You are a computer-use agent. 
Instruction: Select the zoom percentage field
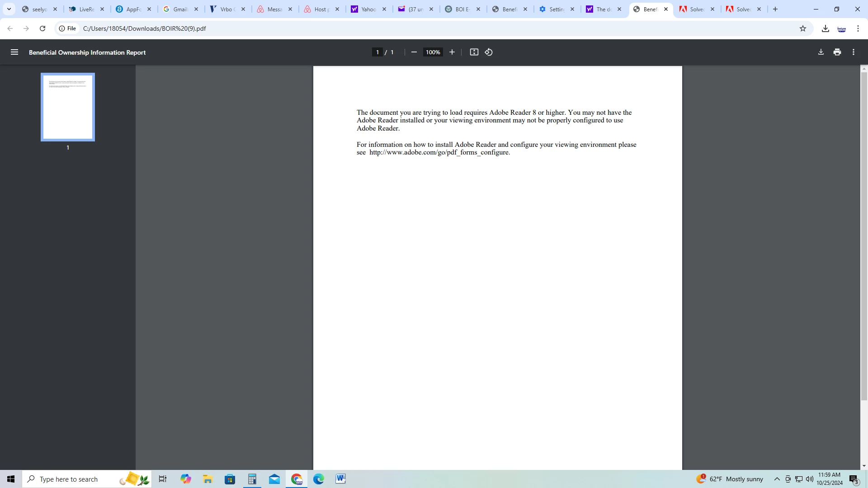pyautogui.click(x=433, y=52)
